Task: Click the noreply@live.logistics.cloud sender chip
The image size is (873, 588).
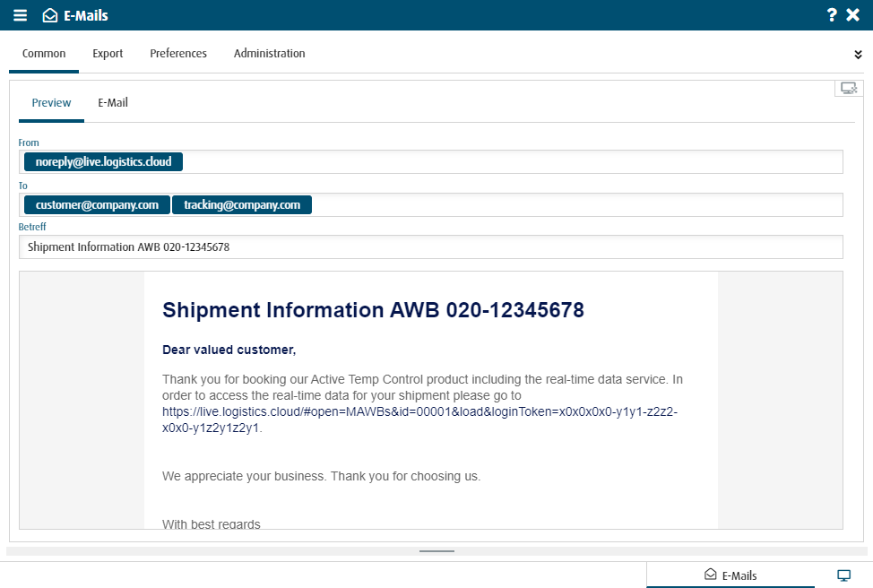Action: point(104,161)
